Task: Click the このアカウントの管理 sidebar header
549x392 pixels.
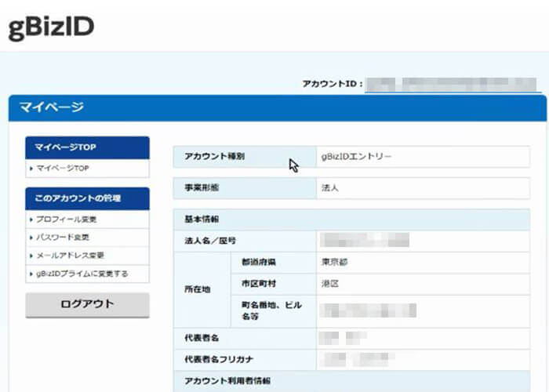Action: point(88,198)
